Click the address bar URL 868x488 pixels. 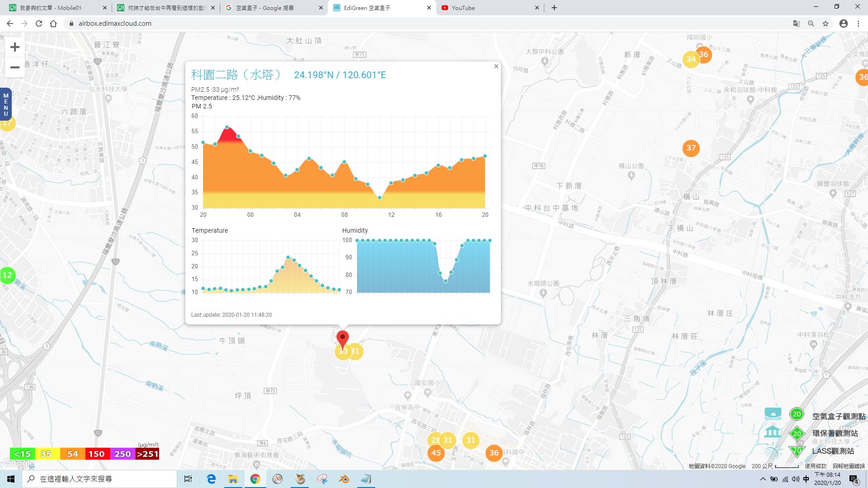click(115, 23)
